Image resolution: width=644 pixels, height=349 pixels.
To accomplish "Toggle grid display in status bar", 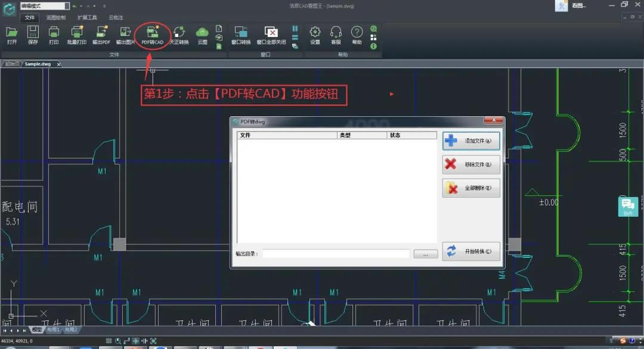I will tap(109, 341).
